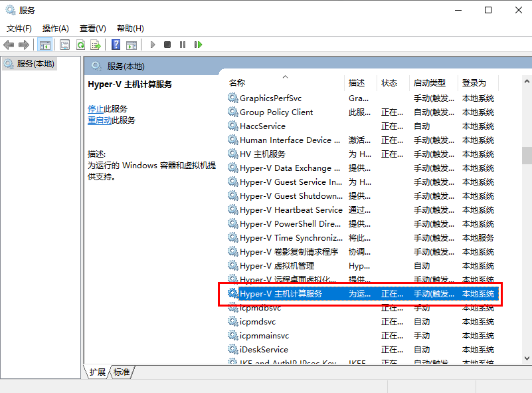
Task: Click the Stop Service square icon
Action: pyautogui.click(x=167, y=45)
